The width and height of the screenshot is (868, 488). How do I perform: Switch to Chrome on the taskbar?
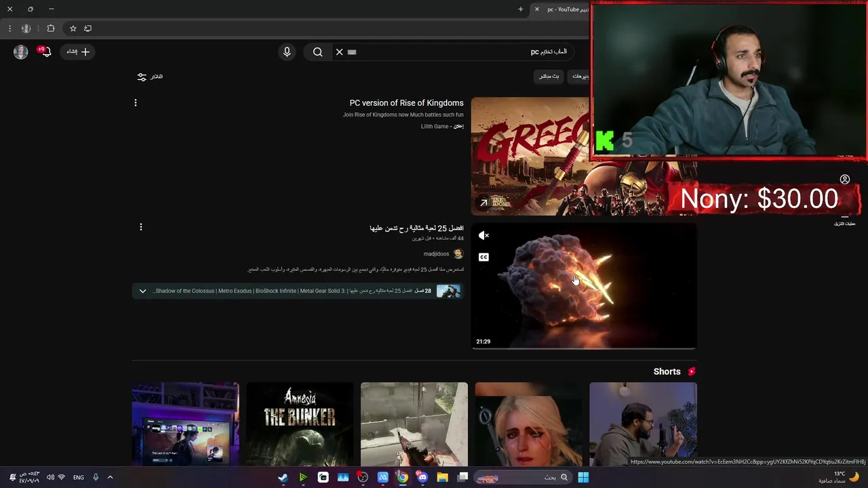coord(403,477)
